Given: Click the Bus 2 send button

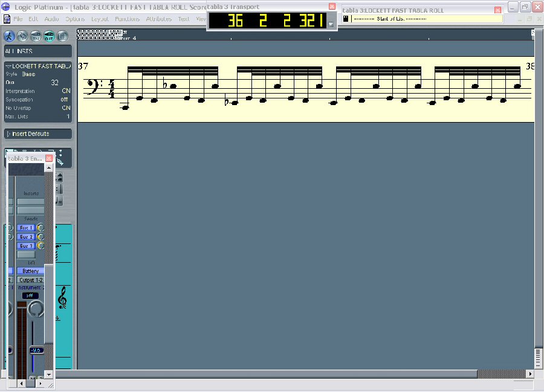Looking at the screenshot, I should 26,237.
